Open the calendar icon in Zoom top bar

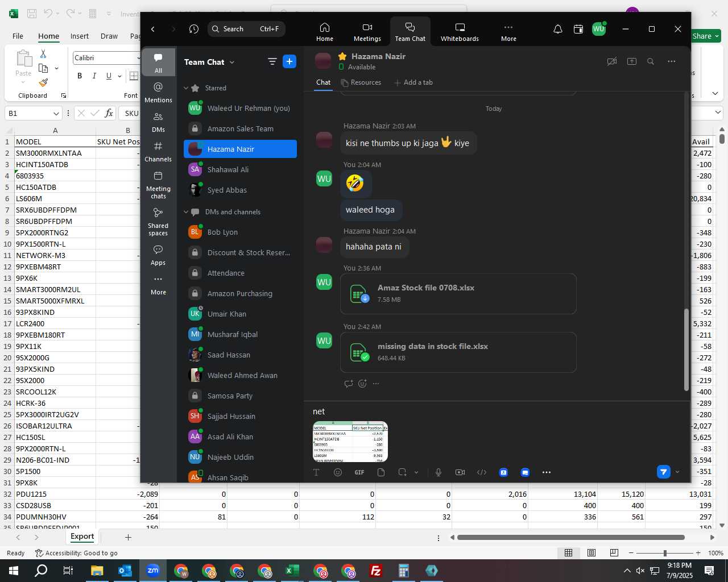[x=578, y=29]
